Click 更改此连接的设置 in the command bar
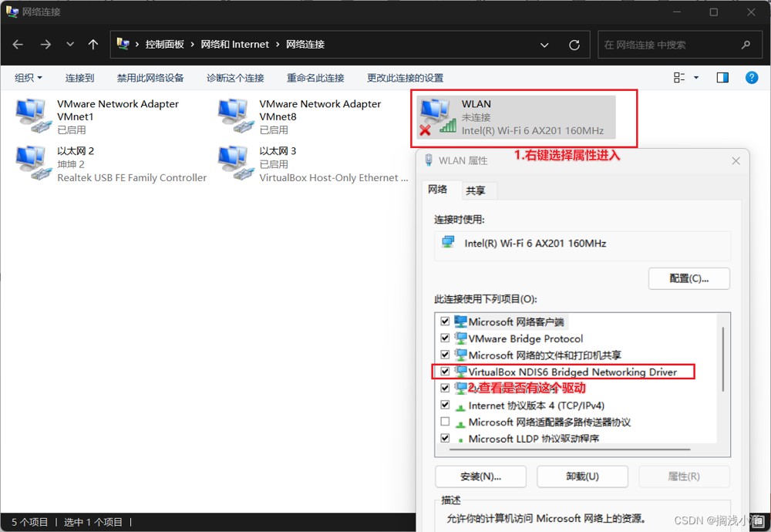Viewport: 771px width, 532px height. pos(405,78)
